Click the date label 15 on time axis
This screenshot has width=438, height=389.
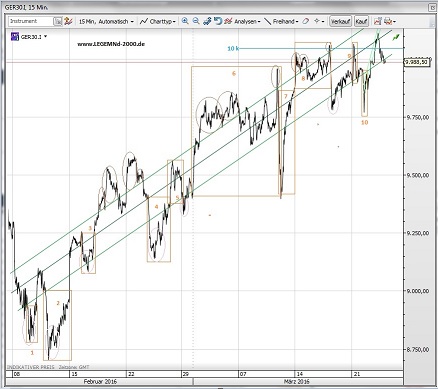[75, 374]
